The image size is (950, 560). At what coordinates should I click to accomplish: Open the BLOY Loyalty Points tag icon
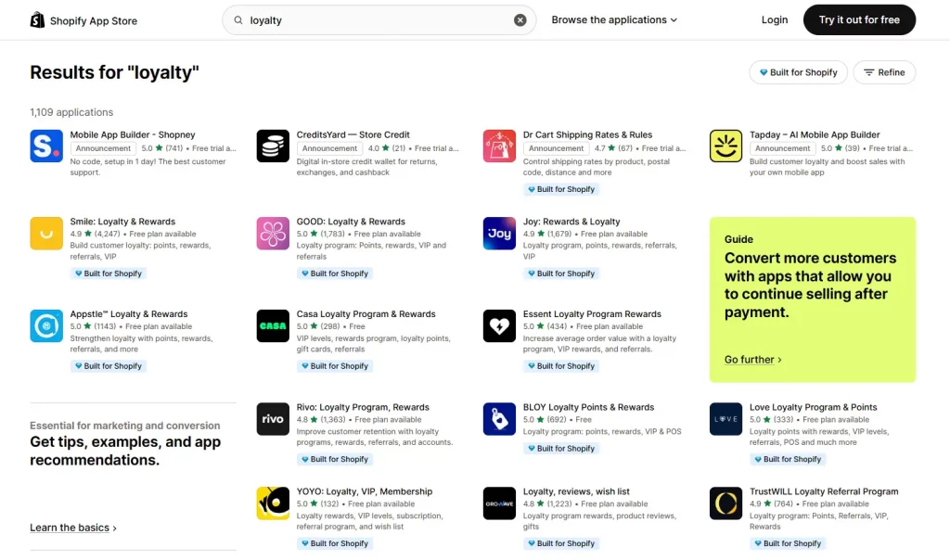click(x=499, y=419)
